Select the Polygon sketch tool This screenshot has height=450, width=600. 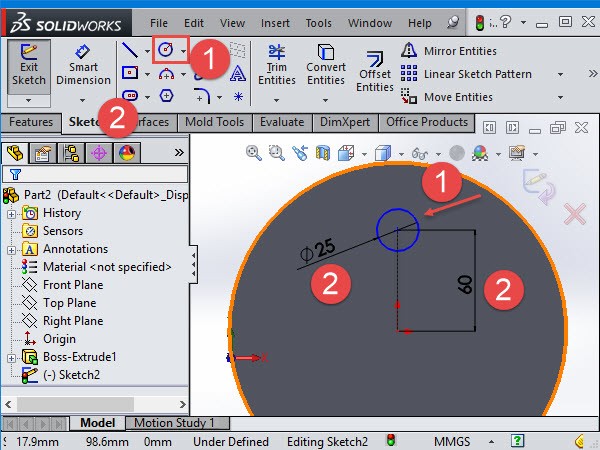(x=166, y=96)
